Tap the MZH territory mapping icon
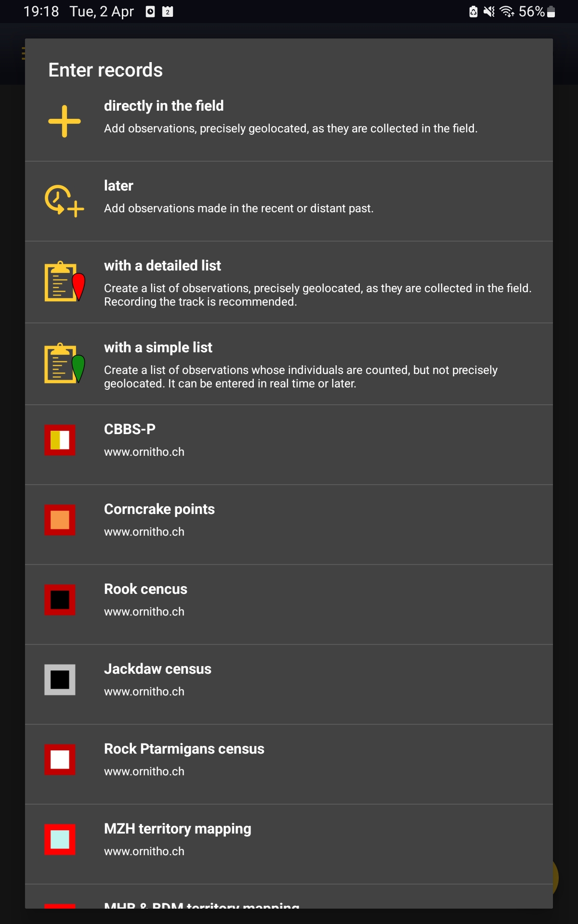This screenshot has width=578, height=924. coord(60,839)
